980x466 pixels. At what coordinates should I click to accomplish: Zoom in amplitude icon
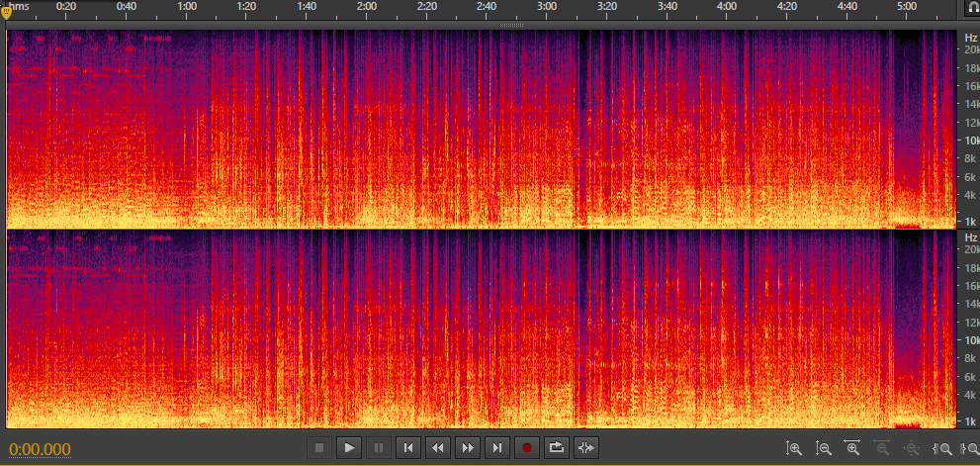pos(794,448)
